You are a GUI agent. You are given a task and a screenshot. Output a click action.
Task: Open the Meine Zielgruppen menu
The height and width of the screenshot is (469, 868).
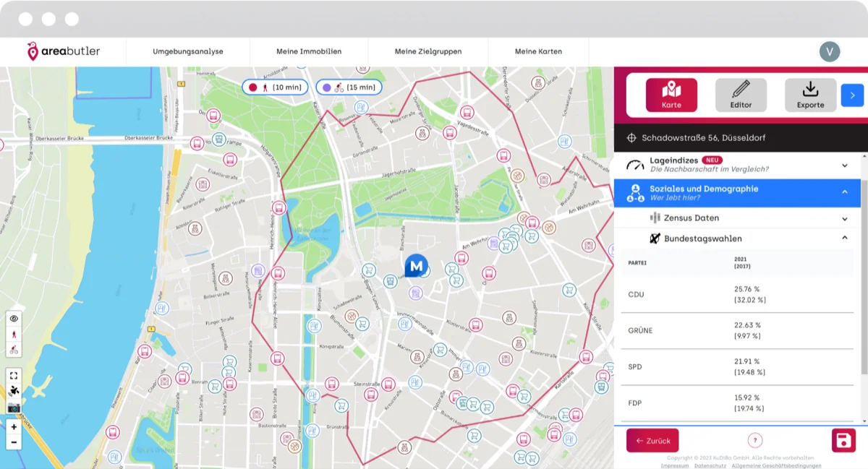[x=428, y=51]
